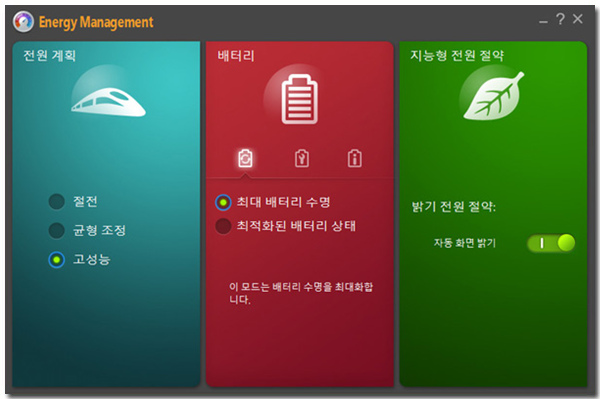Open help with the question mark icon

pos(560,19)
